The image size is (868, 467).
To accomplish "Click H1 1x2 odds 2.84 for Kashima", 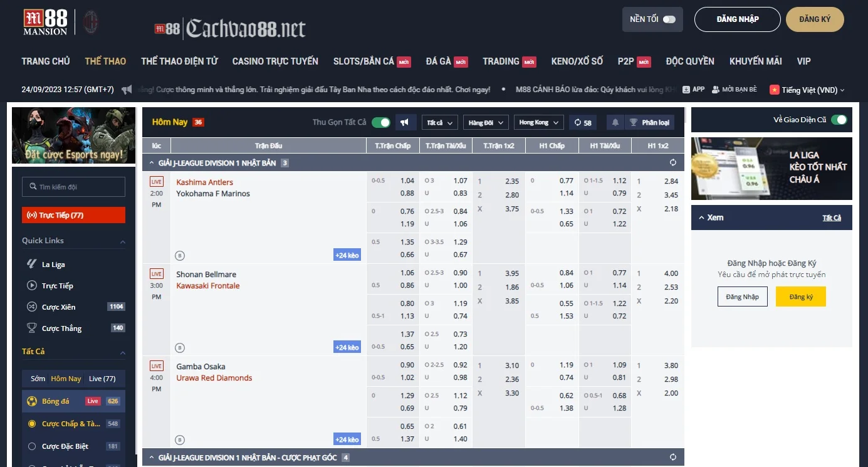I will pyautogui.click(x=671, y=181).
